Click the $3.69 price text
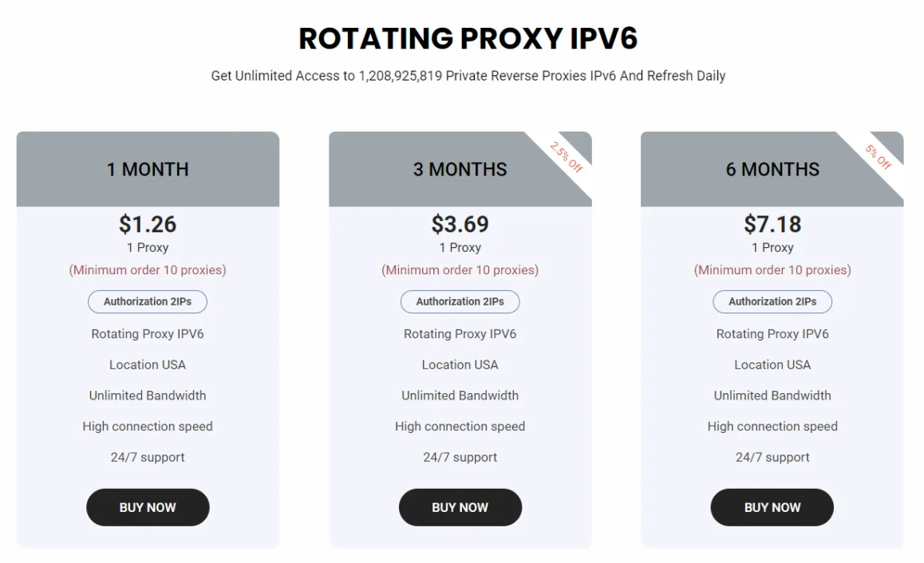Screen dimensions: 924x563 tap(460, 224)
